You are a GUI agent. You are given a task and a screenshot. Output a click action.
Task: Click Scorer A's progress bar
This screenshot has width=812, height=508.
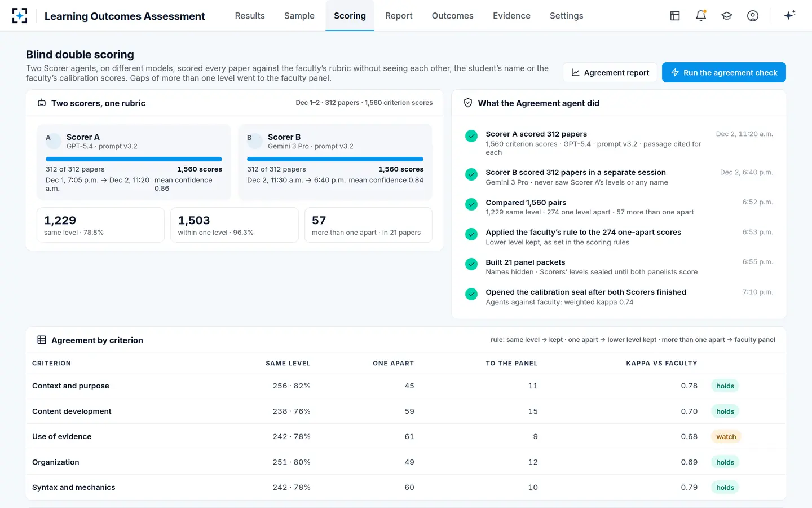(x=134, y=159)
